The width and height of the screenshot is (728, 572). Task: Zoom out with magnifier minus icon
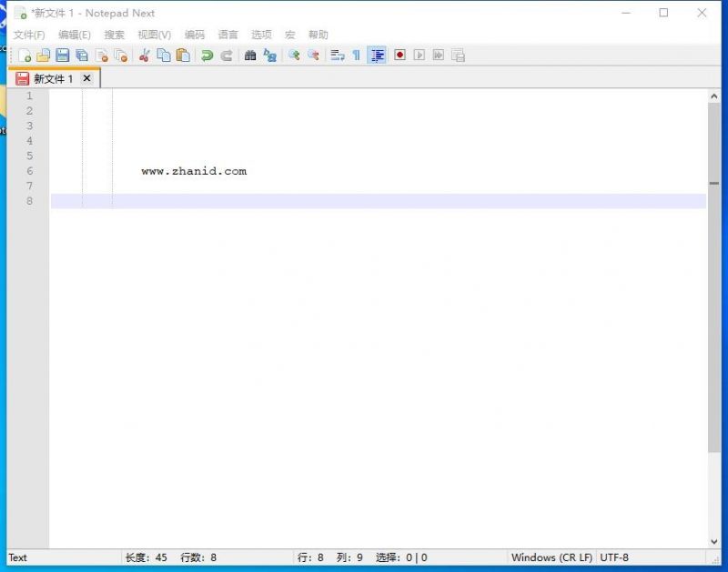(313, 55)
